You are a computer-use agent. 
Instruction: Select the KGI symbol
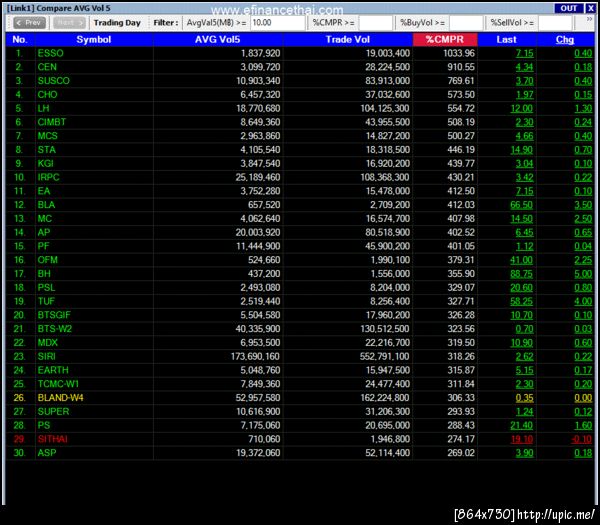[46, 163]
